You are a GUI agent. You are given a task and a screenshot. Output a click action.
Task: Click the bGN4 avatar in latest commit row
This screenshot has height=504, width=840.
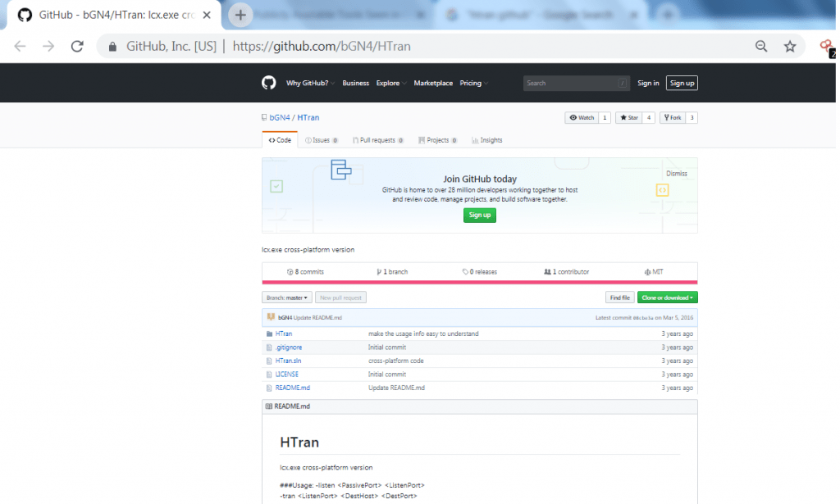(x=271, y=317)
